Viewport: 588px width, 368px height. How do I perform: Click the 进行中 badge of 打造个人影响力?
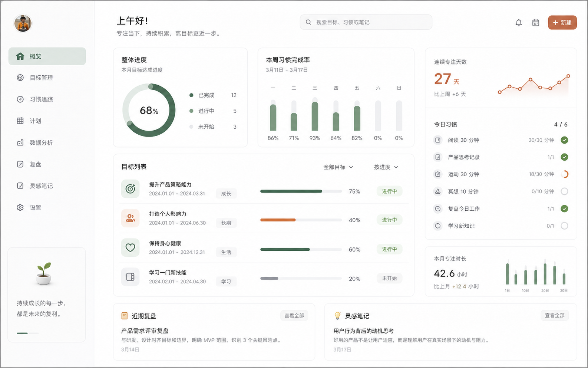(x=389, y=220)
